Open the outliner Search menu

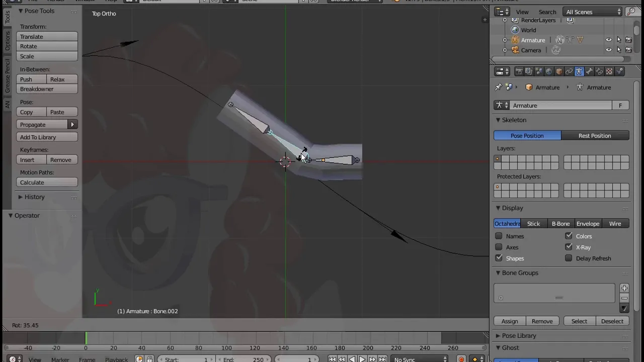547,12
